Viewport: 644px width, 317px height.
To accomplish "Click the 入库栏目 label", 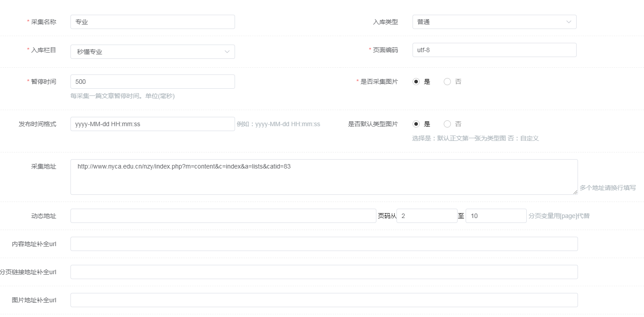I will click(x=44, y=50).
